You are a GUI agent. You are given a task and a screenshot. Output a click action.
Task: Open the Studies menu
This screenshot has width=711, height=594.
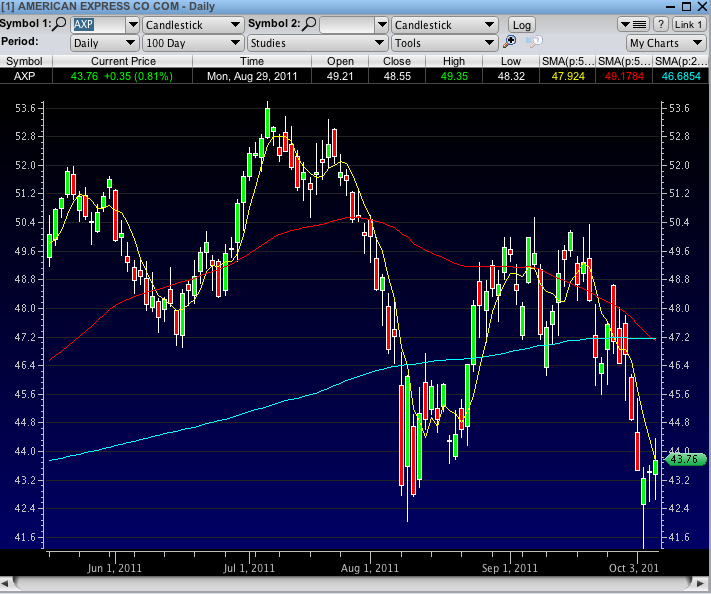click(317, 43)
